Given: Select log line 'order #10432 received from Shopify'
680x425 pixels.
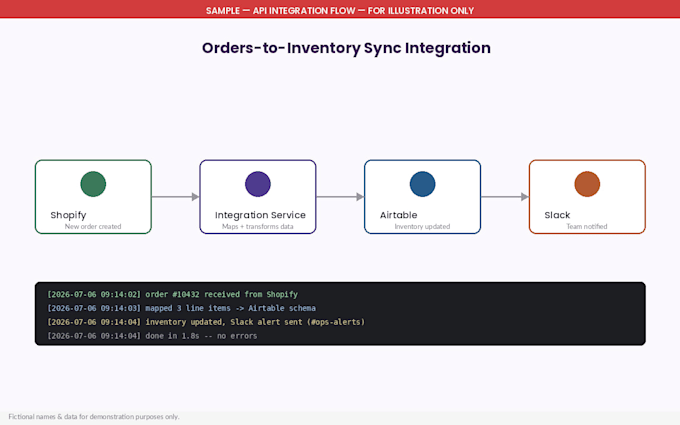Looking at the screenshot, I should click(x=173, y=294).
